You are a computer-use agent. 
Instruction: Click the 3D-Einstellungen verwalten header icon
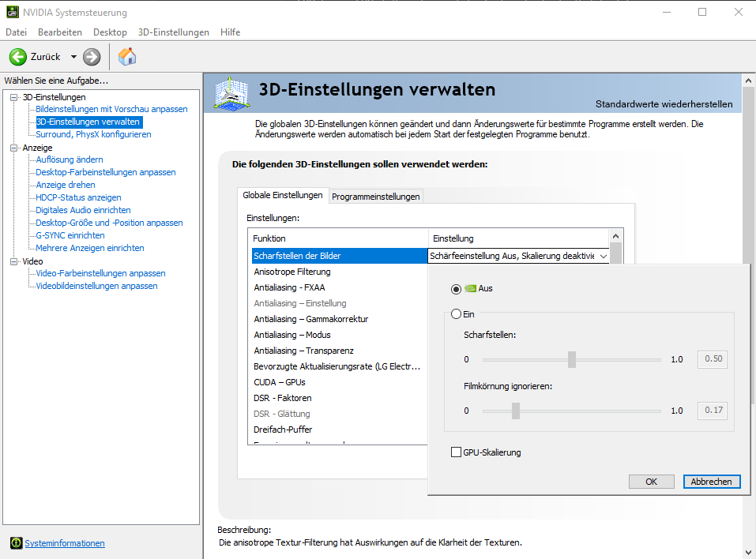click(232, 92)
